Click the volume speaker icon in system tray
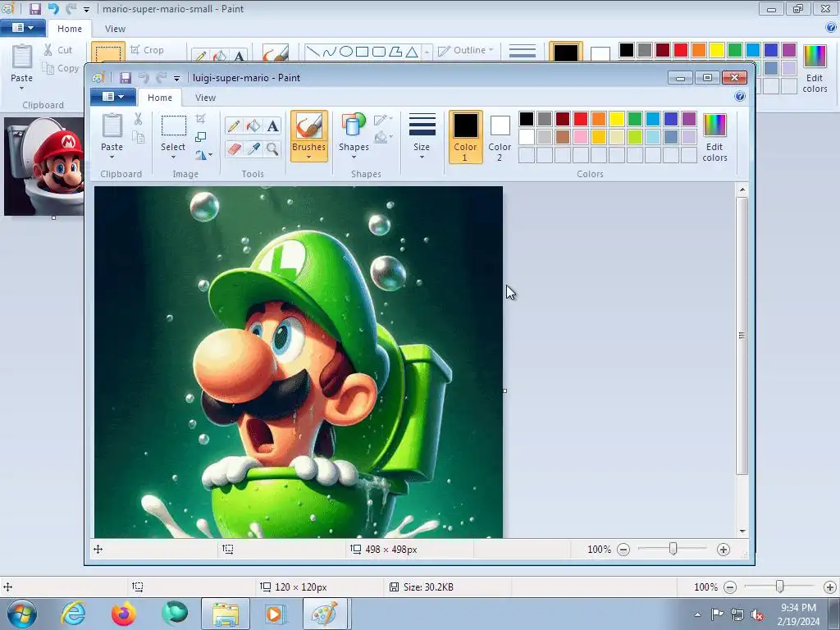The width and height of the screenshot is (840, 630). [757, 614]
